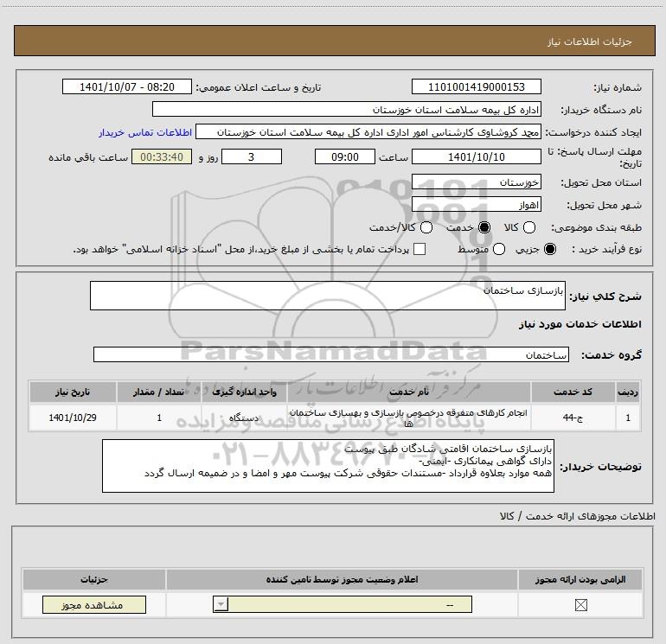
Task: Click the announcement date field 1401/10/07 - 08:20
Action: 126,86
